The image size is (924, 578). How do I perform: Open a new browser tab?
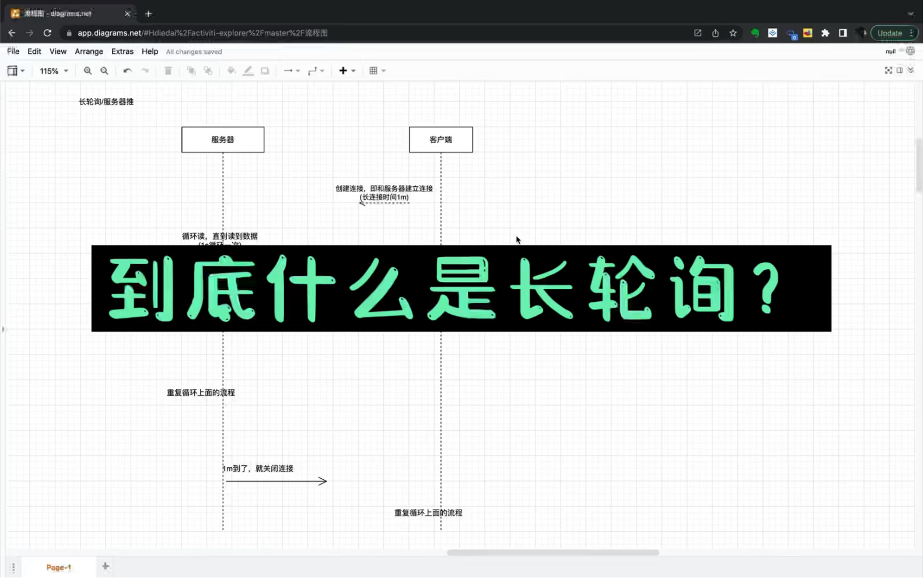[148, 13]
